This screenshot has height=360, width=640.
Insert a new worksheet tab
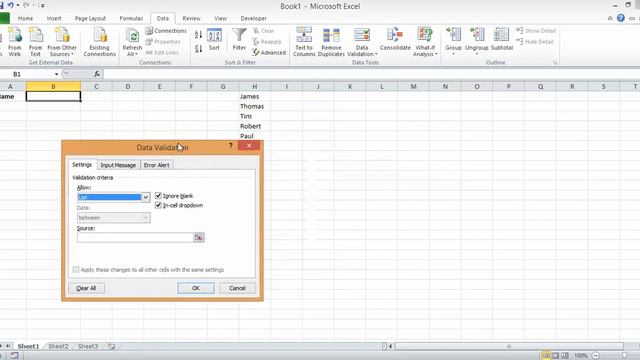(111, 346)
